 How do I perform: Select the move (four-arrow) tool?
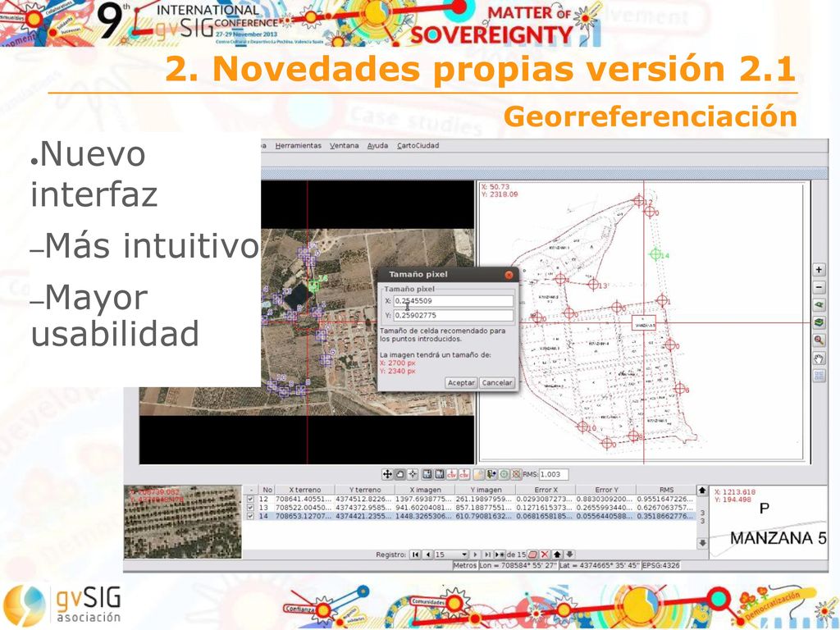point(387,474)
